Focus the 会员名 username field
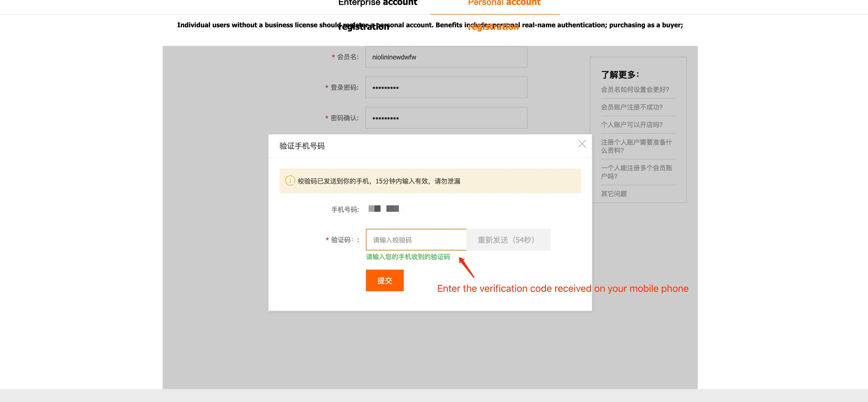The image size is (868, 402). [x=446, y=57]
